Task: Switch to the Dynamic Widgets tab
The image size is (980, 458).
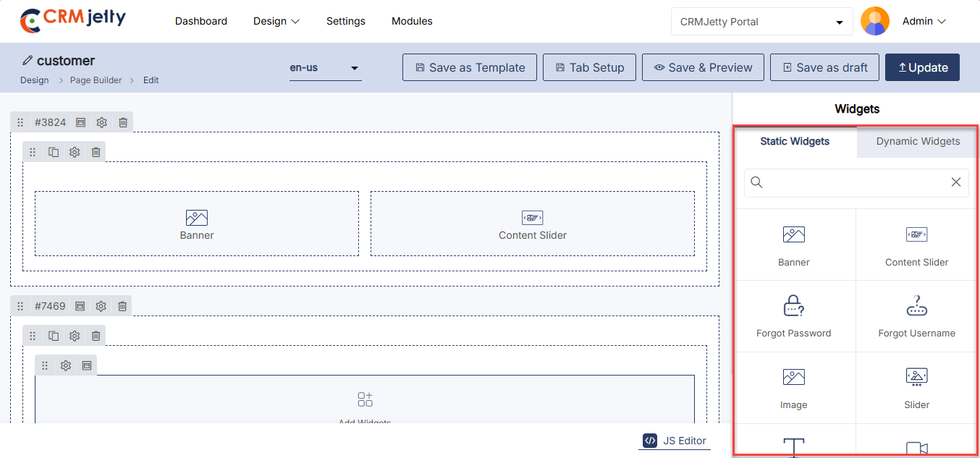Action: pos(918,141)
